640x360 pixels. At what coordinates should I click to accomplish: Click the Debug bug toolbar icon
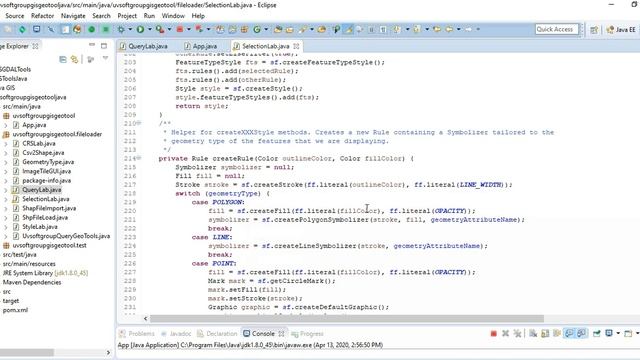click(121, 29)
